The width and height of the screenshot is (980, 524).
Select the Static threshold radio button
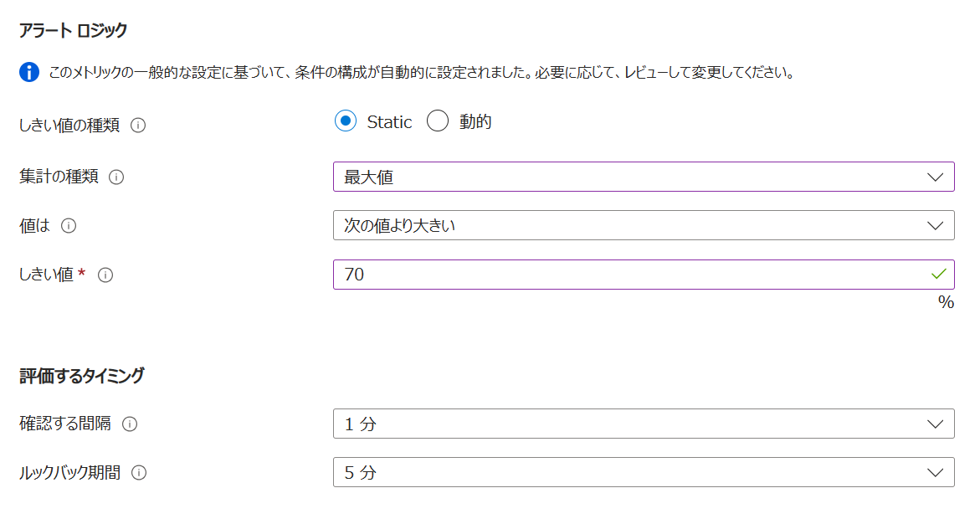(346, 121)
